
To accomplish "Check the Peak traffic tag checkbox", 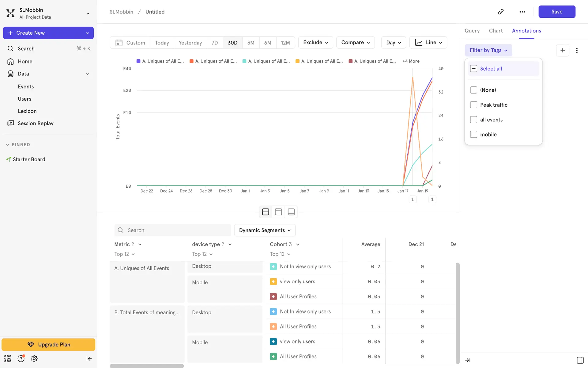I will 473,105.
